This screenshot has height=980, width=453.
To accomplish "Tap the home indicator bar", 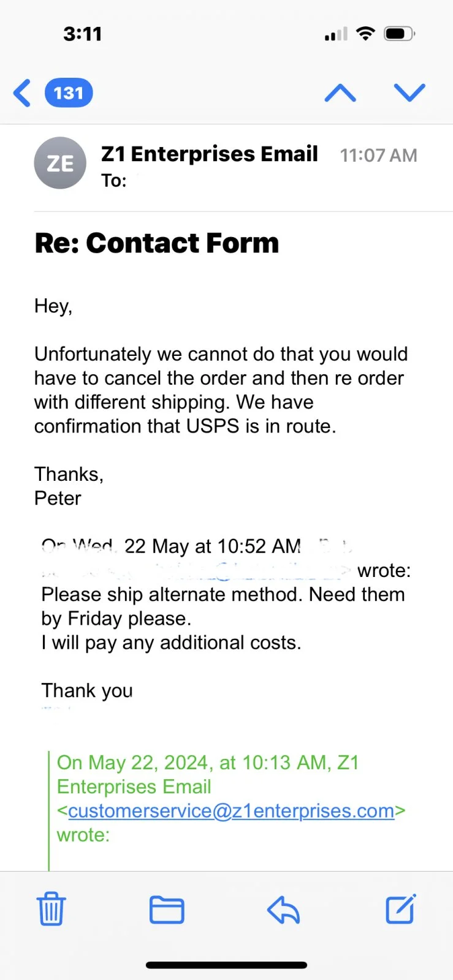I will coord(226,965).
